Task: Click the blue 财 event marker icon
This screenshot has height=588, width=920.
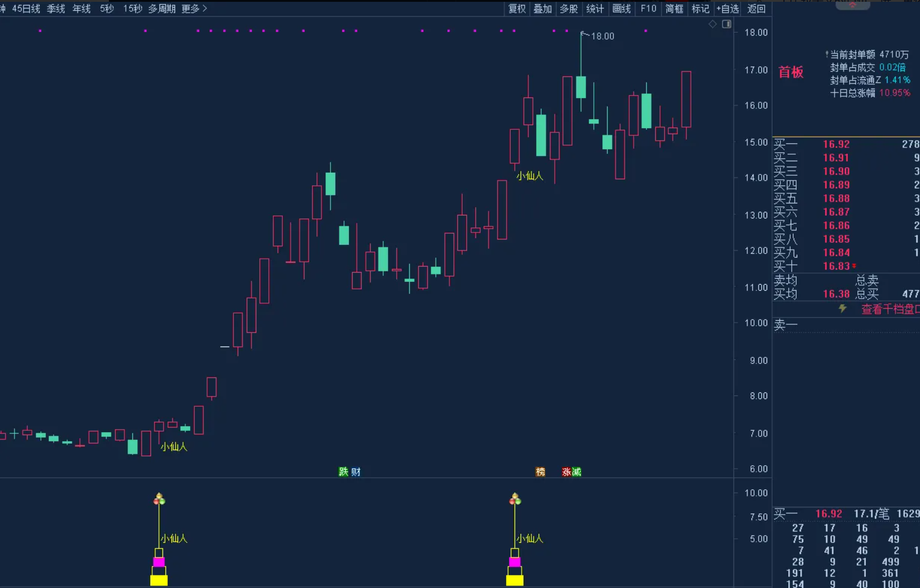Action: (356, 472)
